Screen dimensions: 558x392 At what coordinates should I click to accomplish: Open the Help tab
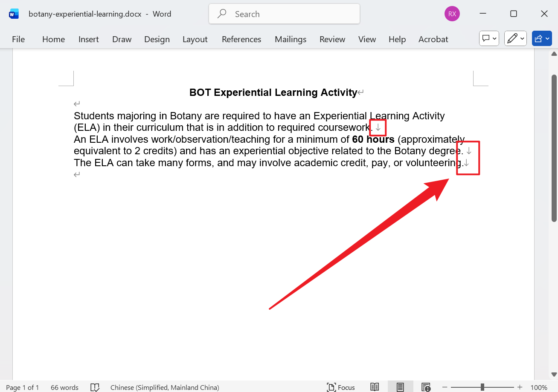pos(397,39)
